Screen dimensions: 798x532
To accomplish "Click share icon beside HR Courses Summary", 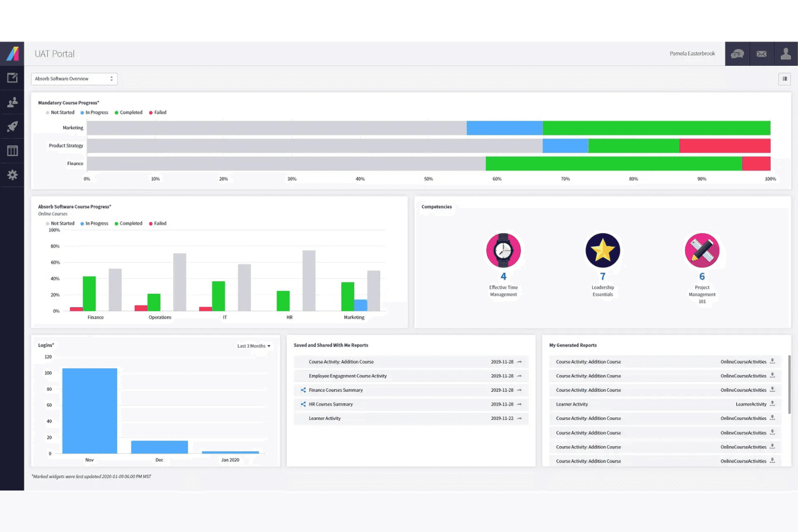I will pos(303,404).
